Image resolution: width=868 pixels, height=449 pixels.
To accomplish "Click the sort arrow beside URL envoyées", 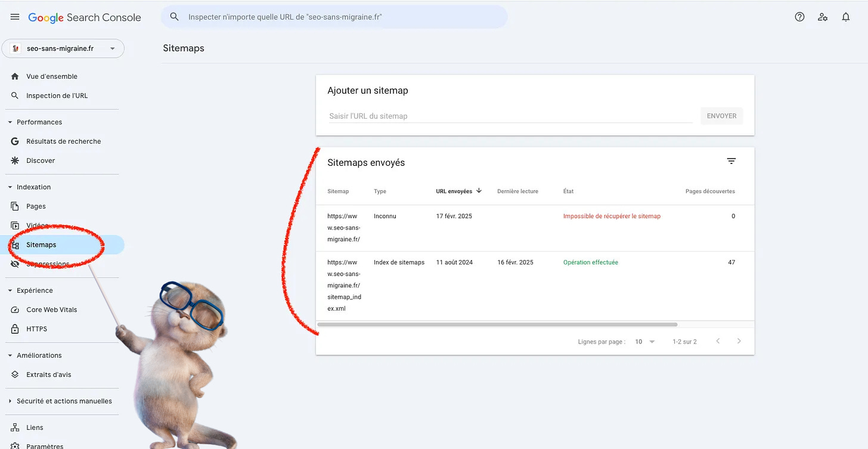I will click(x=479, y=191).
